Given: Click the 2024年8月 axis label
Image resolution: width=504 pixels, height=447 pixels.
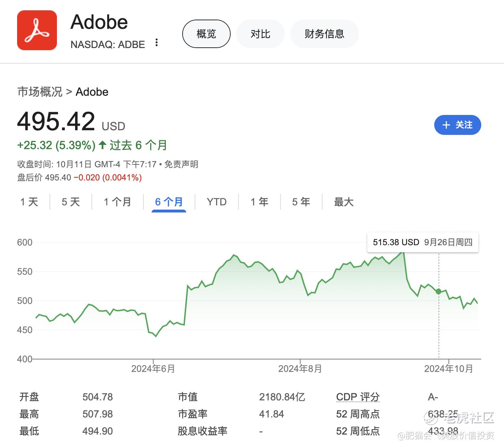Looking at the screenshot, I should click(300, 369).
